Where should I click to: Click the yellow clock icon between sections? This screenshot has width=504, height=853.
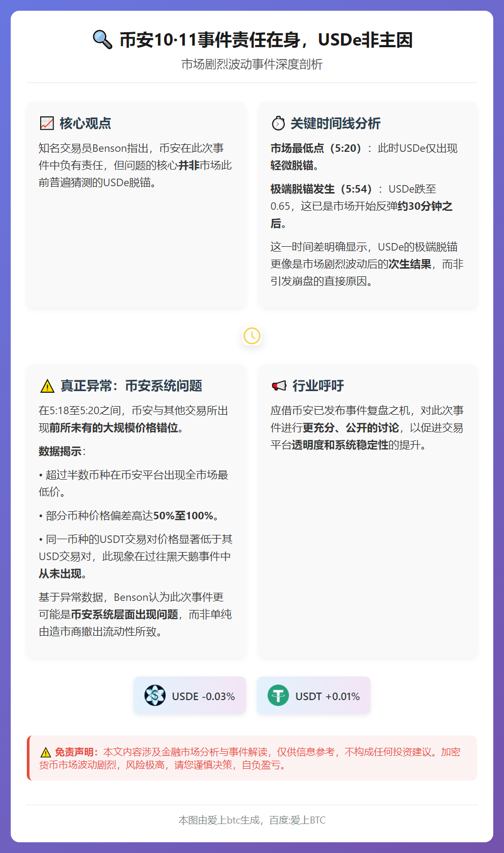(252, 336)
